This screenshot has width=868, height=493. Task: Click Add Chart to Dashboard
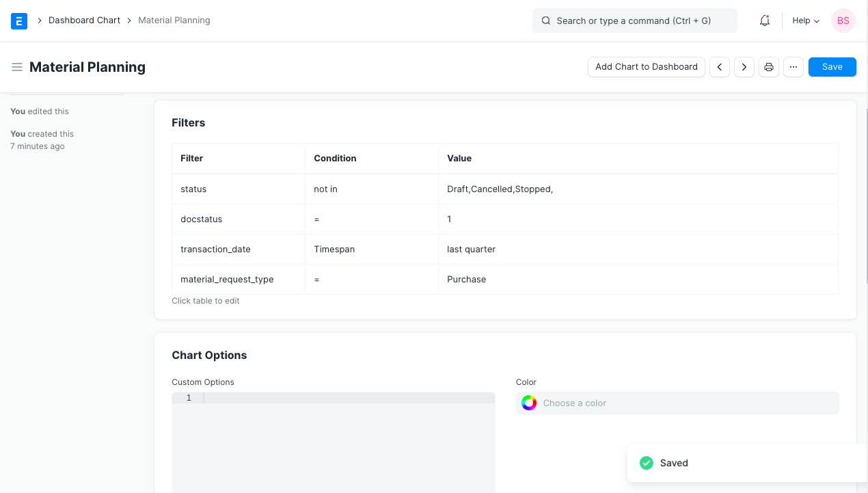(x=646, y=66)
